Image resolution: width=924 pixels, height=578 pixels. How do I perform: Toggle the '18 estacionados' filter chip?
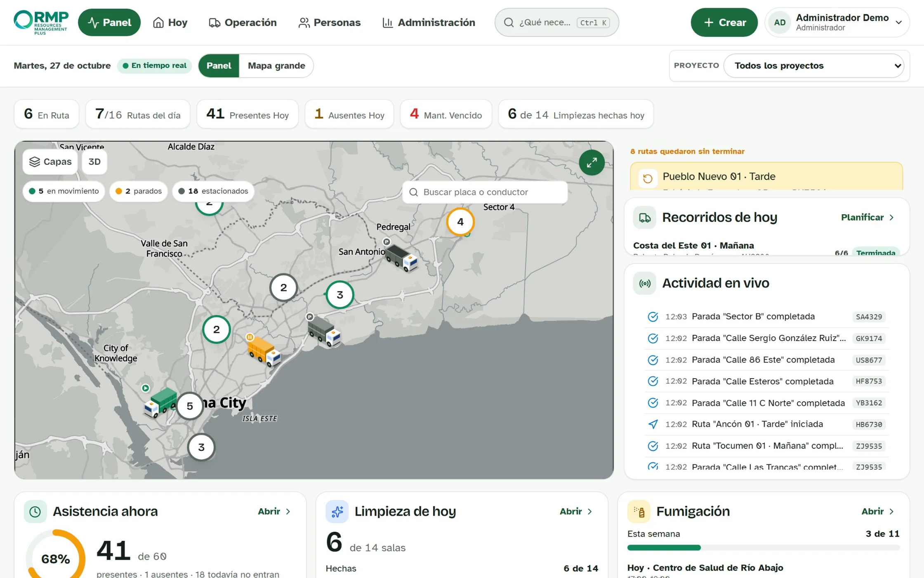click(x=213, y=191)
